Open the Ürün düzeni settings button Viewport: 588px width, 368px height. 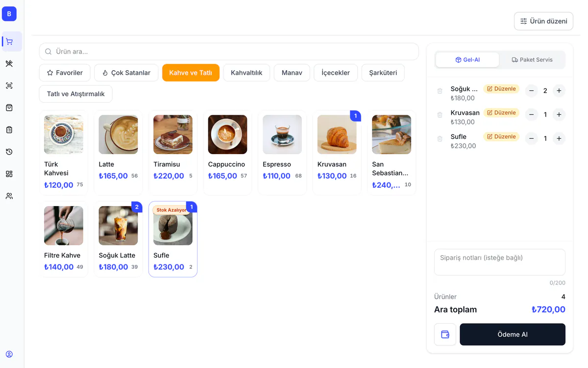[543, 21]
